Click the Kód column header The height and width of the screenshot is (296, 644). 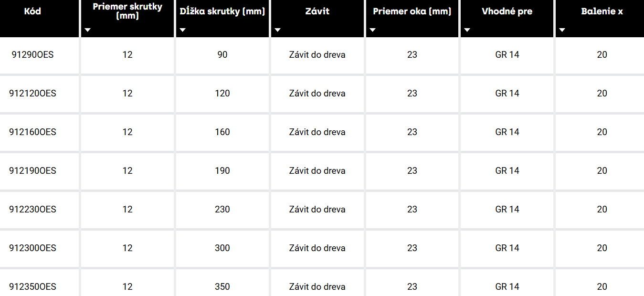click(x=32, y=11)
